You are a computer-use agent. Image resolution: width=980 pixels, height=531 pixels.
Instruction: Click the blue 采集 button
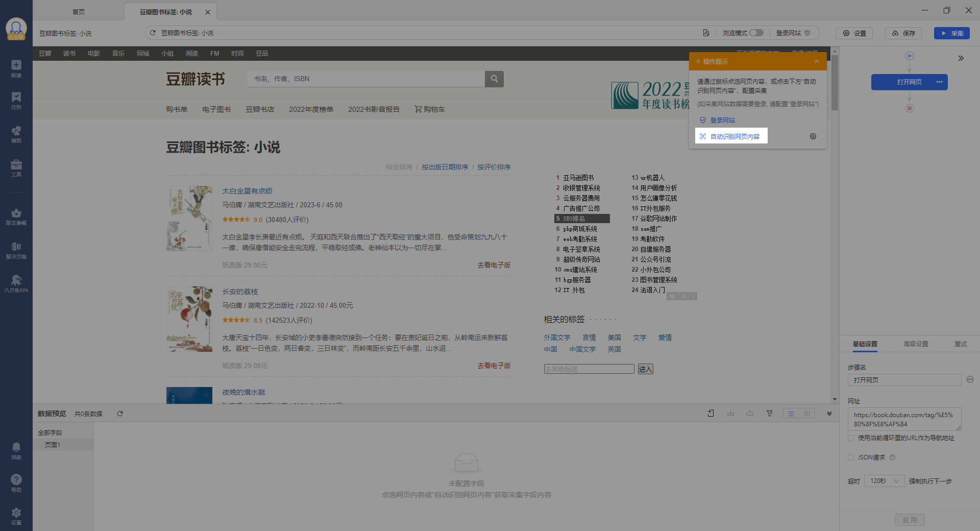point(952,33)
